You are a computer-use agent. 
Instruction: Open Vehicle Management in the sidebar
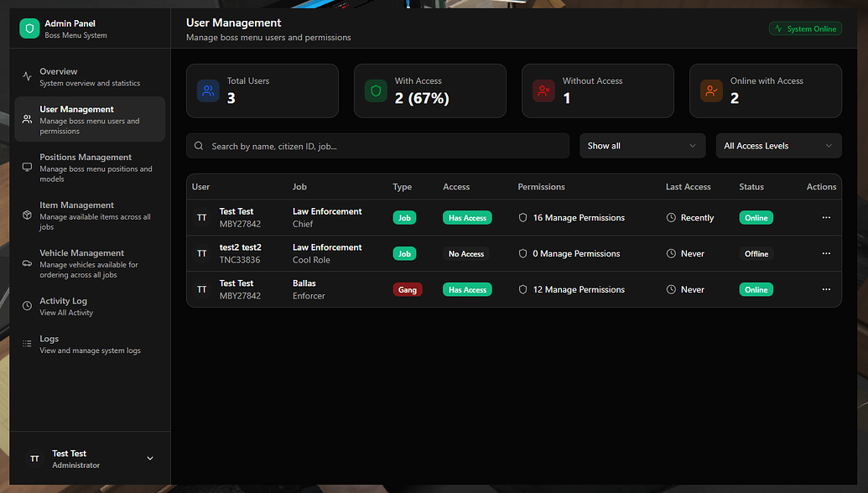click(90, 263)
